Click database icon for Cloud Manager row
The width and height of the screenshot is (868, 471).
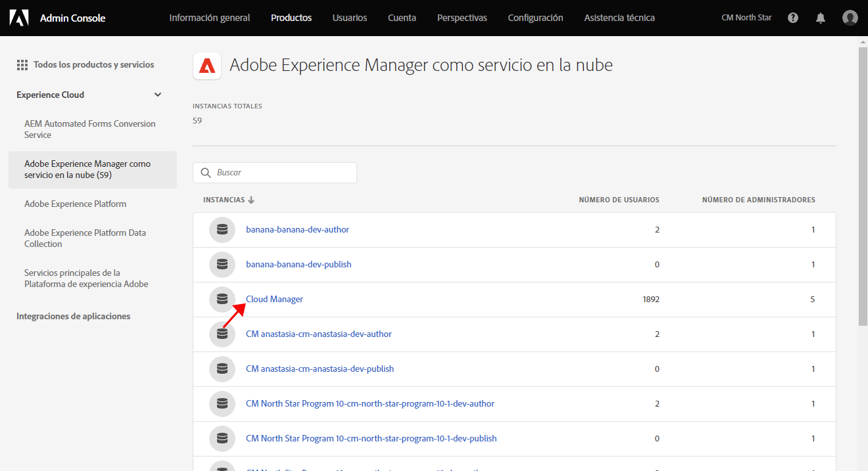[222, 300]
